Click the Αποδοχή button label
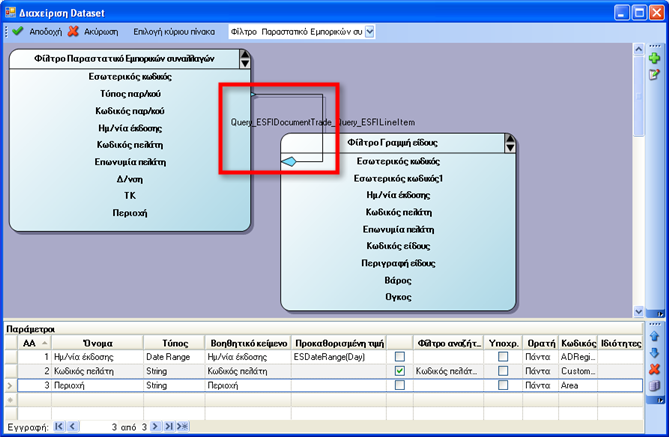Screen dimensions: 669x437 tap(45, 32)
